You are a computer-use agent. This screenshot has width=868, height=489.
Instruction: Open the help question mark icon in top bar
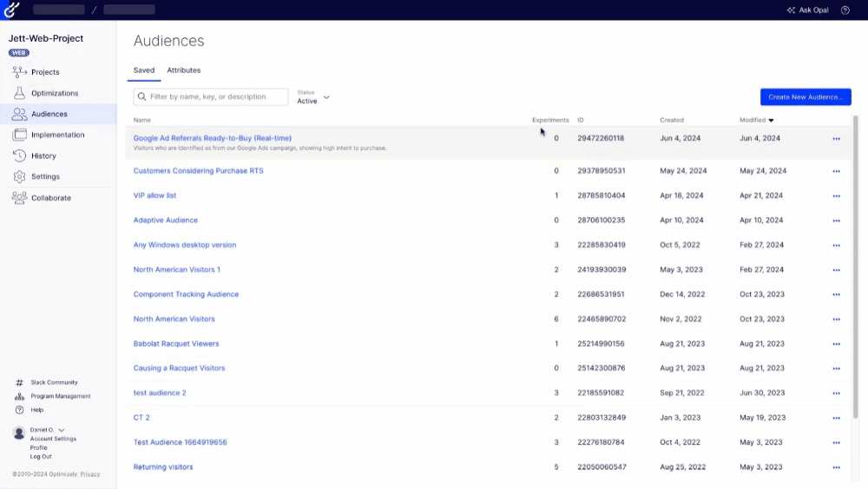[x=845, y=10]
